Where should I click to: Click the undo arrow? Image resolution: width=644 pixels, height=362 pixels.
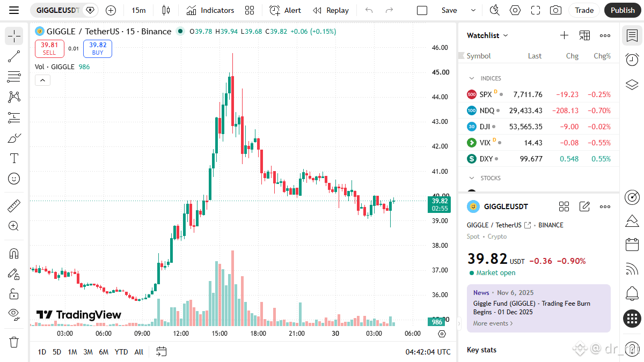[x=369, y=10]
